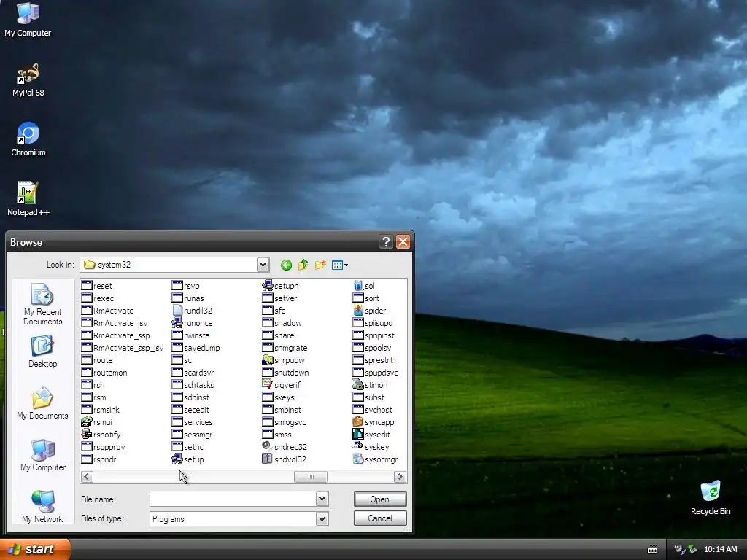Screen dimensions: 747x560
Task: Select the runonce file
Action: coord(193,323)
